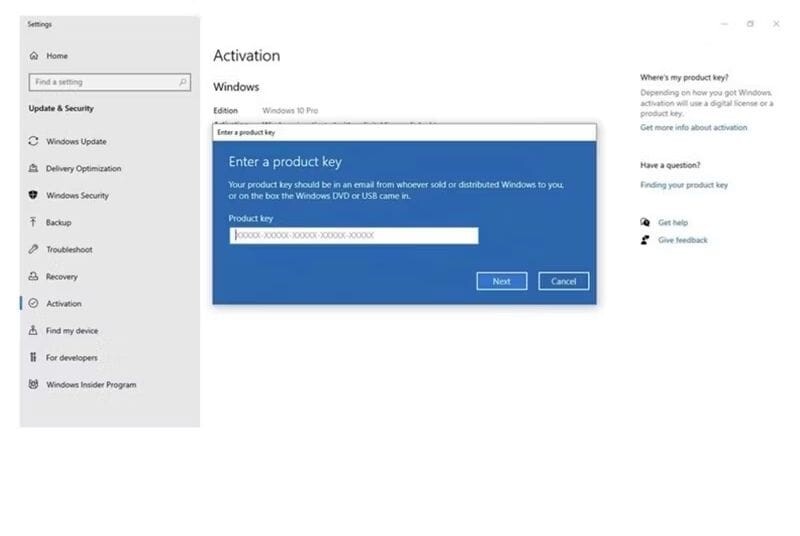Minimize the Settings window
The width and height of the screenshot is (800, 536).
coord(724,24)
